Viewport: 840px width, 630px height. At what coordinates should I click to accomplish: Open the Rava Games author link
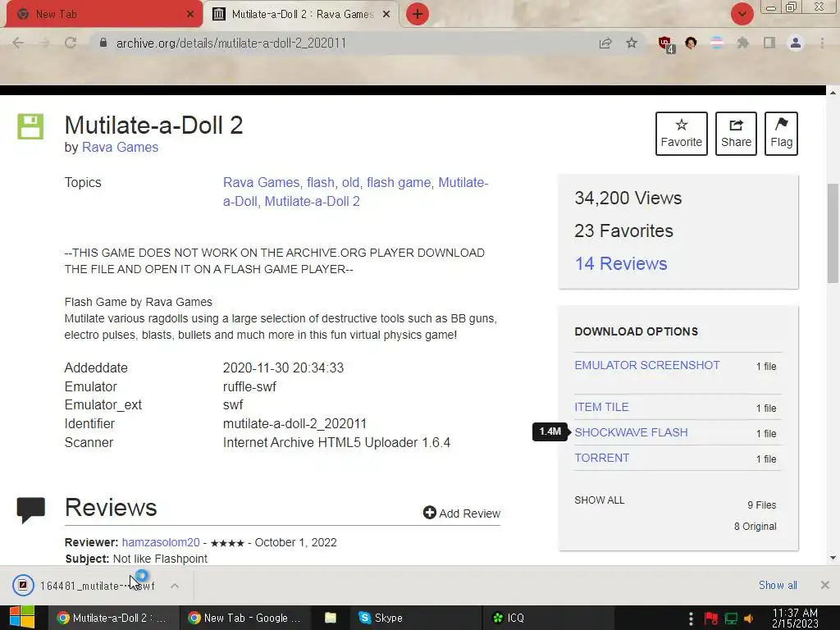pyautogui.click(x=120, y=148)
